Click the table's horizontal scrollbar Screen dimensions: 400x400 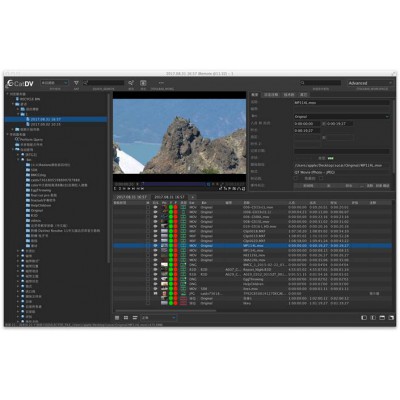pyautogui.click(x=165, y=311)
